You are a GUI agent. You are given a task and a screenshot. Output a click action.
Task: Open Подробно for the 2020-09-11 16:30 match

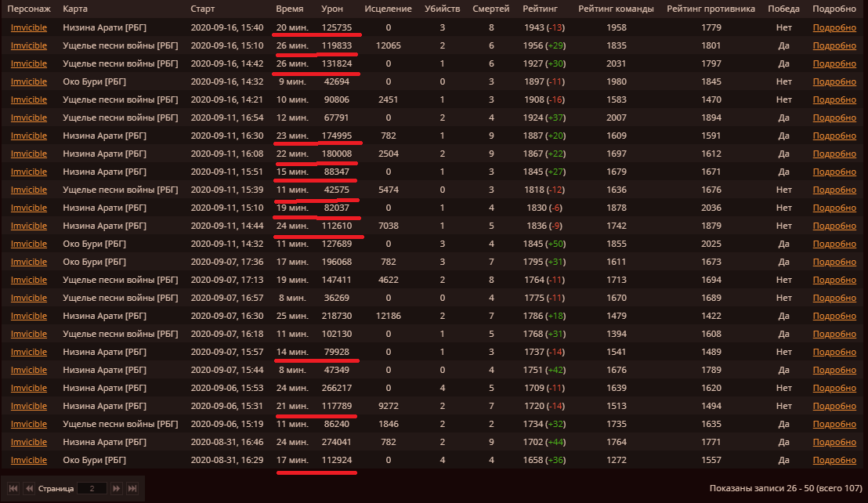click(834, 136)
